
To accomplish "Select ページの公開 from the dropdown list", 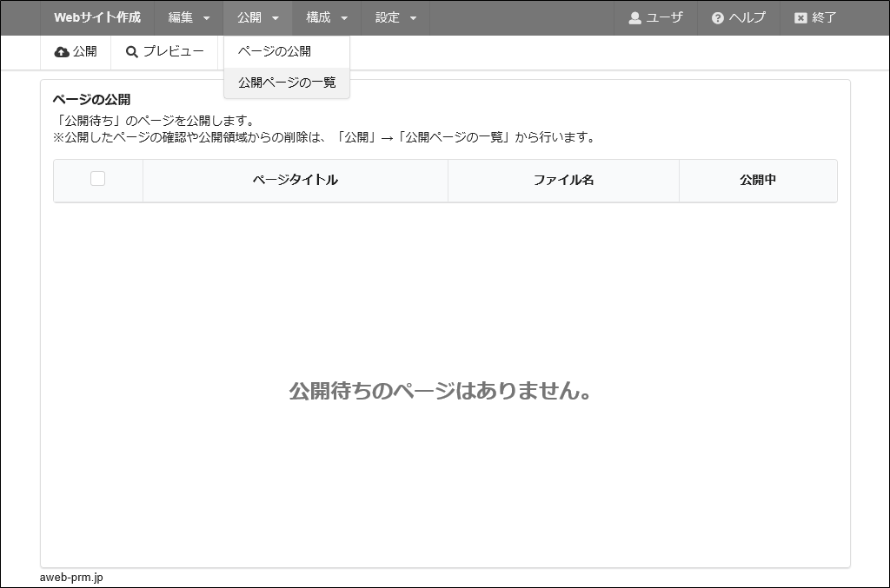I will [x=275, y=51].
